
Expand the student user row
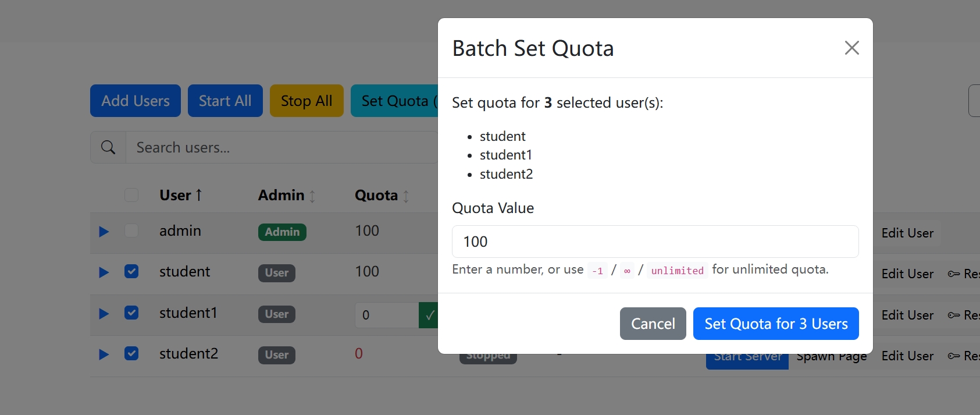(x=104, y=272)
